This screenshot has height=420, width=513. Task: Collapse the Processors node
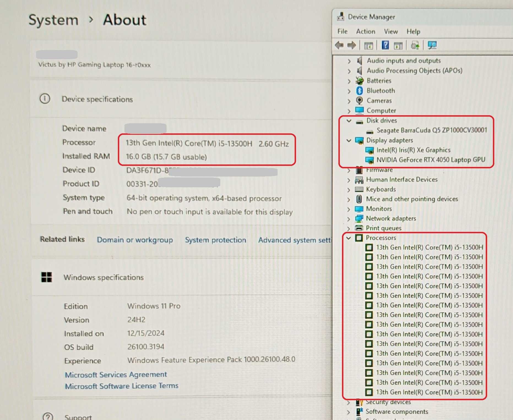pyautogui.click(x=349, y=238)
